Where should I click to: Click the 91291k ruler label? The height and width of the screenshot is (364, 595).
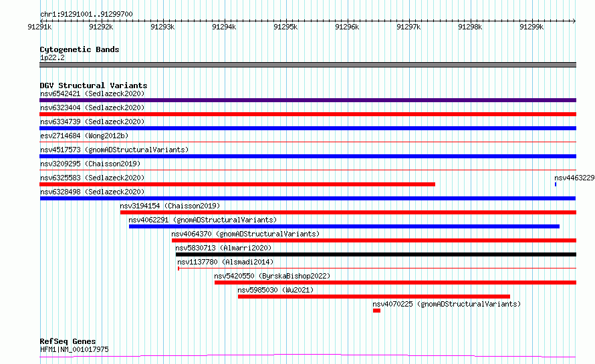39,27
